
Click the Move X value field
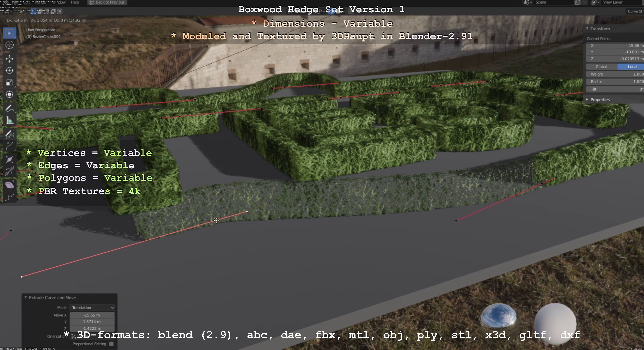click(92, 315)
